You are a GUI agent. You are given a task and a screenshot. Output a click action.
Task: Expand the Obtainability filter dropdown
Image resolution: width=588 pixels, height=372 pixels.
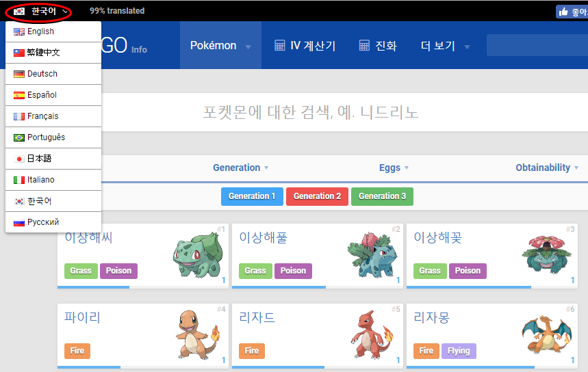pyautogui.click(x=547, y=168)
